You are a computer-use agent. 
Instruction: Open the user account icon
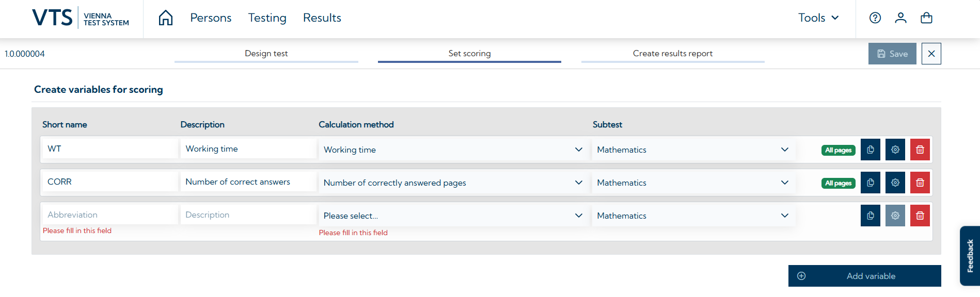click(900, 18)
